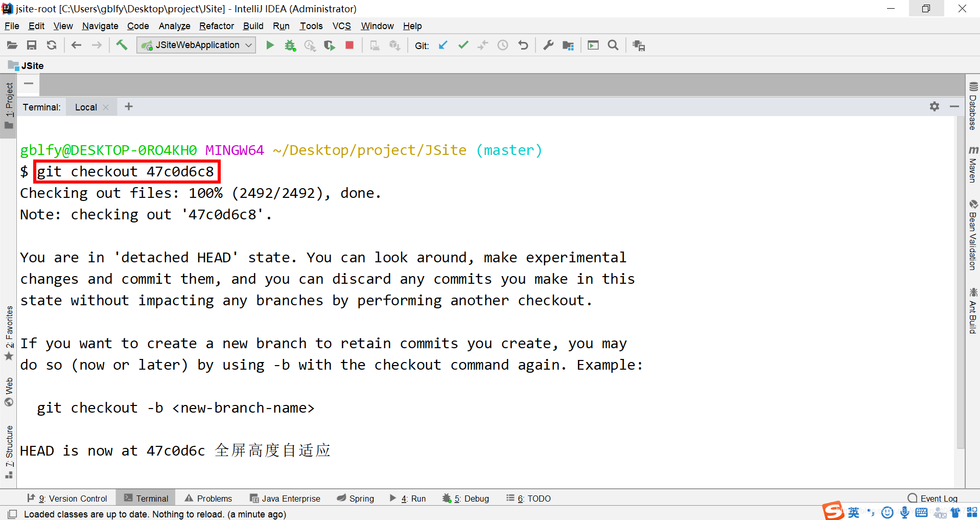The height and width of the screenshot is (520, 980).
Task: Click the Git Rollback revert icon
Action: (x=523, y=46)
